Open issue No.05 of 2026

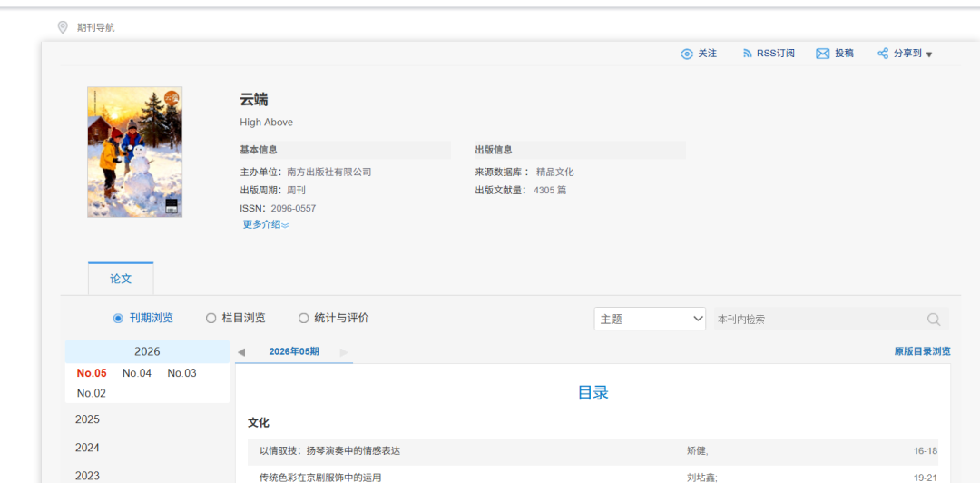(x=92, y=373)
